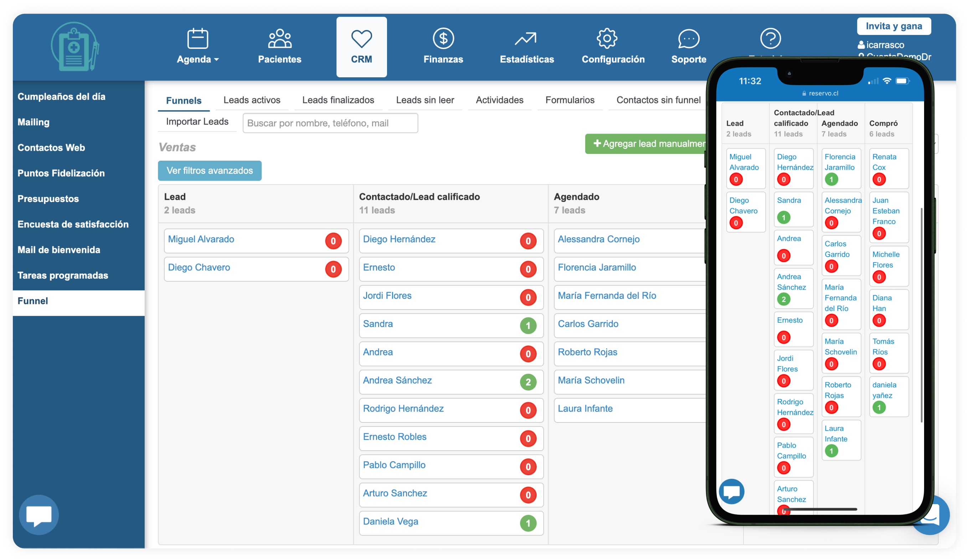Click the Invita y gana button

click(x=894, y=26)
